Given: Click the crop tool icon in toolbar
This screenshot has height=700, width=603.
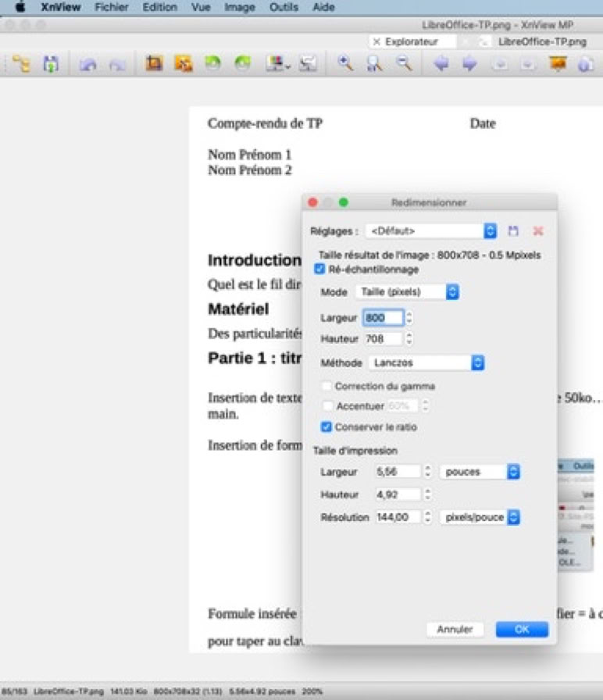Looking at the screenshot, I should [154, 65].
